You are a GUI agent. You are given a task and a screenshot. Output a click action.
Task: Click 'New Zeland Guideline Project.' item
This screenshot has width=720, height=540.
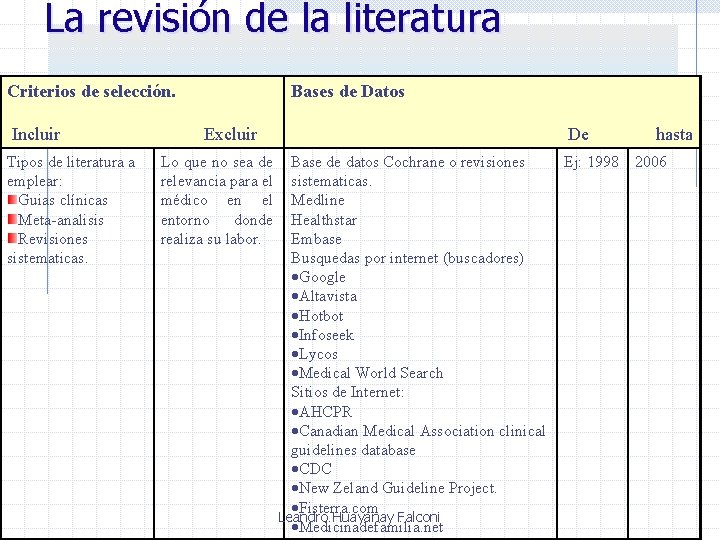[394, 488]
